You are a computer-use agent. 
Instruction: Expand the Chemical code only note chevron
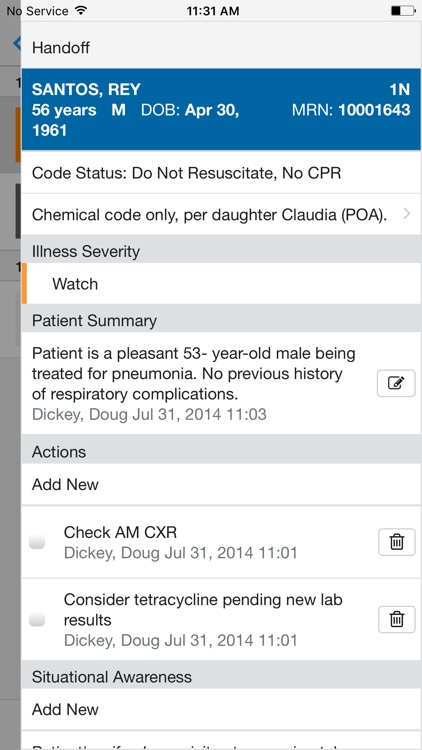[407, 214]
